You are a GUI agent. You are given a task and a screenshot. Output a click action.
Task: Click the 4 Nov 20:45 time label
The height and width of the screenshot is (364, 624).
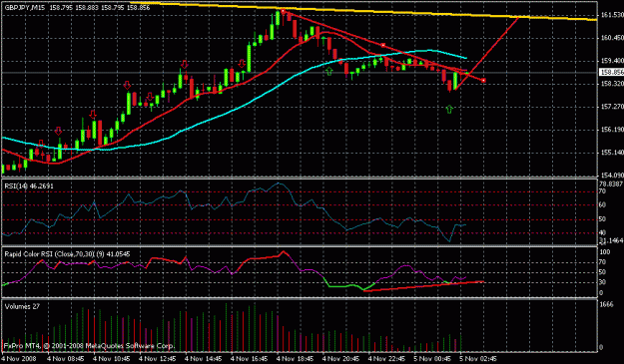340,358
